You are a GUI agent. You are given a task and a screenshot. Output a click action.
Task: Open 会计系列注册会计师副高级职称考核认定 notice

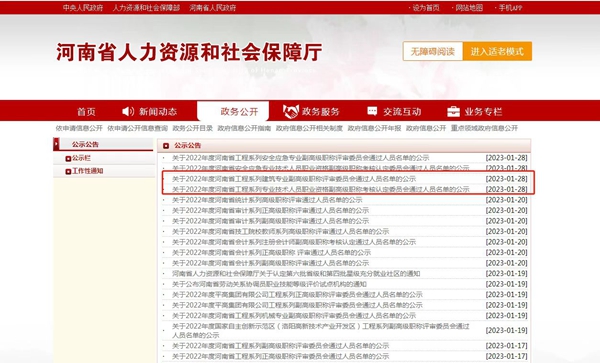pyautogui.click(x=293, y=242)
